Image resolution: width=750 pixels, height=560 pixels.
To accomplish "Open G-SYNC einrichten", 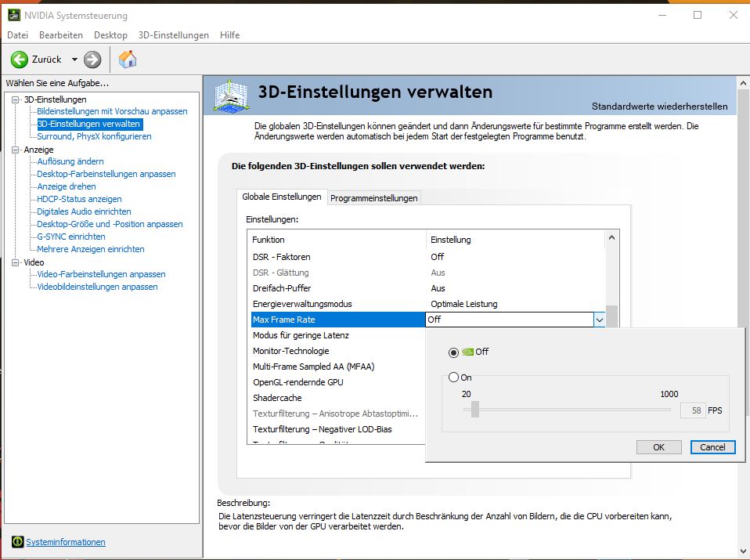I will pos(71,237).
